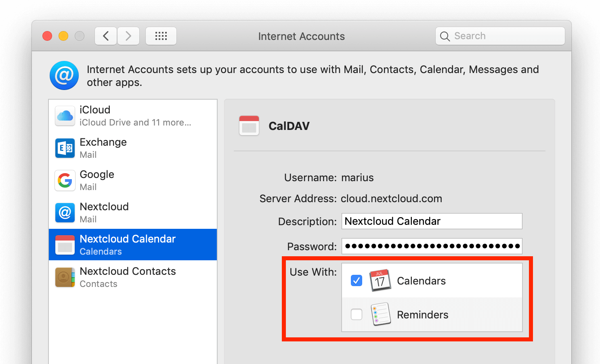The height and width of the screenshot is (364, 600).
Task: Click the Reminders app icon
Action: click(380, 314)
